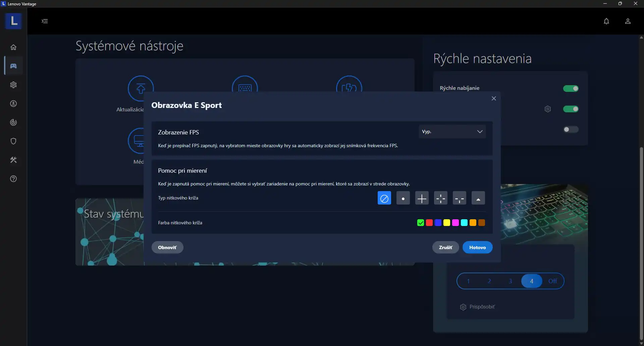The image size is (644, 346).
Task: Click the Hotovo button
Action: coord(477,247)
